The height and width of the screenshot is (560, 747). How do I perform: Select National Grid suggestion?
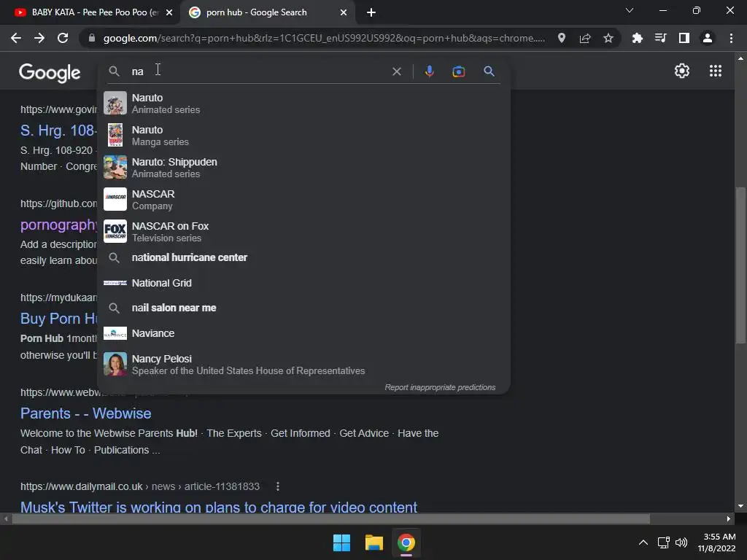click(x=303, y=283)
